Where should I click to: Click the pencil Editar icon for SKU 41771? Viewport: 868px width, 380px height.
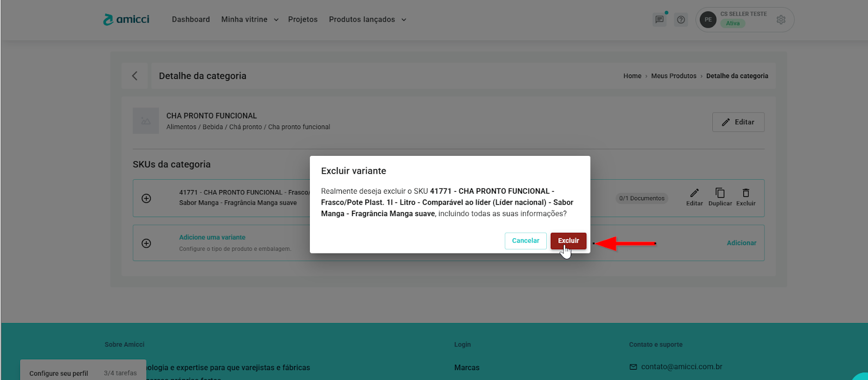pos(694,193)
